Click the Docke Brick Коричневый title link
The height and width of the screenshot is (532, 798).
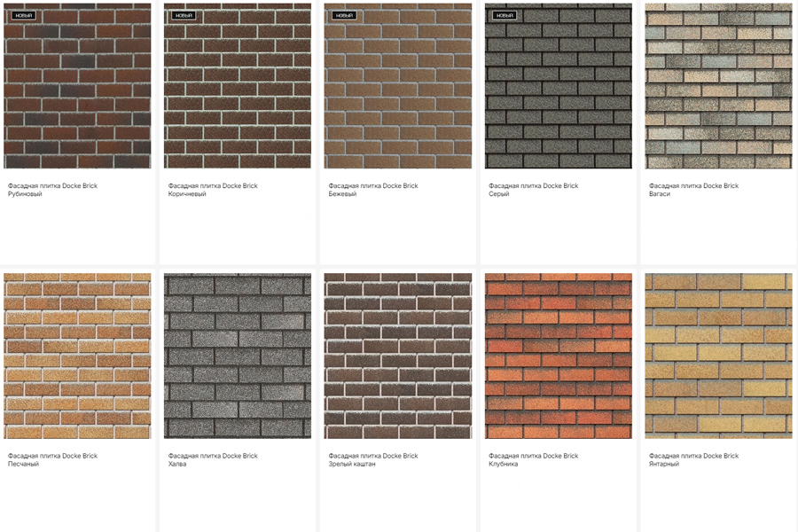[x=213, y=190]
